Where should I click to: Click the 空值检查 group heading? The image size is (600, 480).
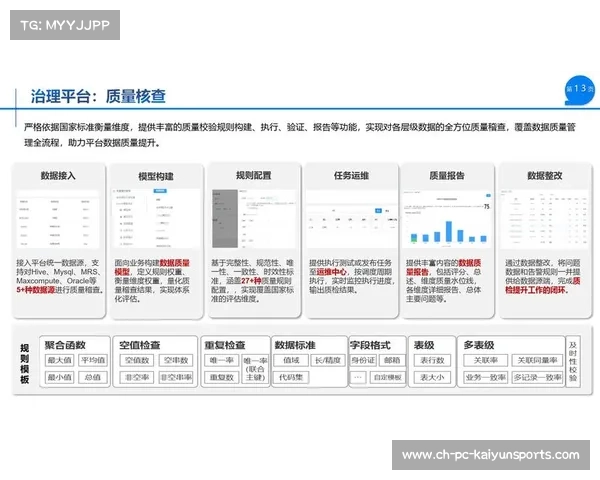(139, 345)
